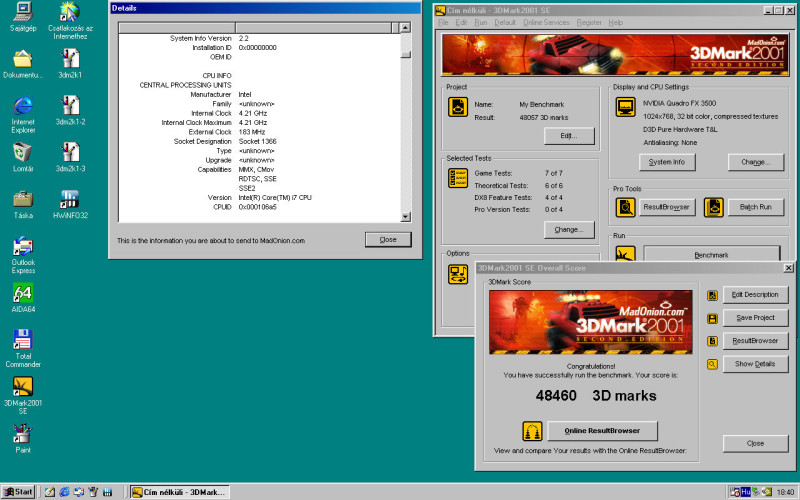
Task: Click ResultBrowser button in Pro Tools
Action: coord(666,207)
